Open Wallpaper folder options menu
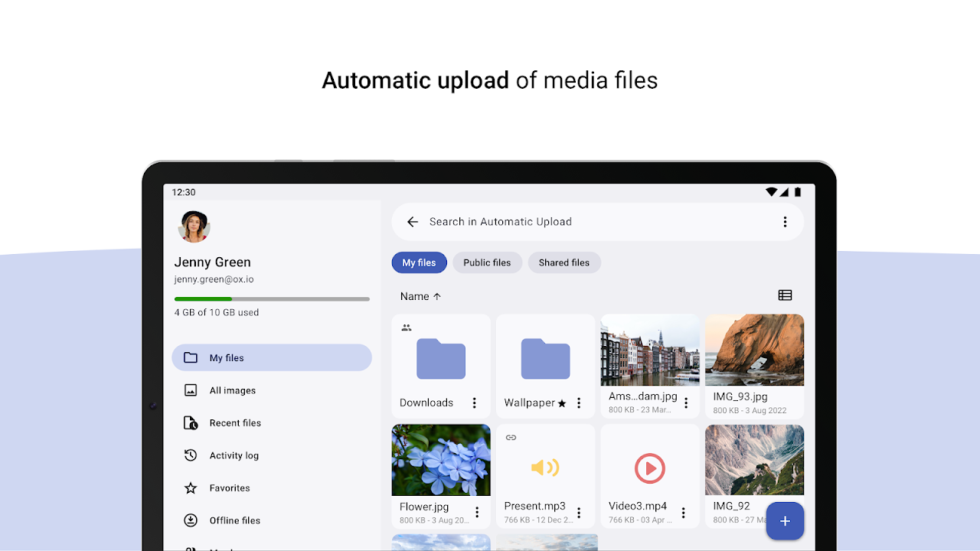This screenshot has height=551, width=980. click(x=579, y=403)
